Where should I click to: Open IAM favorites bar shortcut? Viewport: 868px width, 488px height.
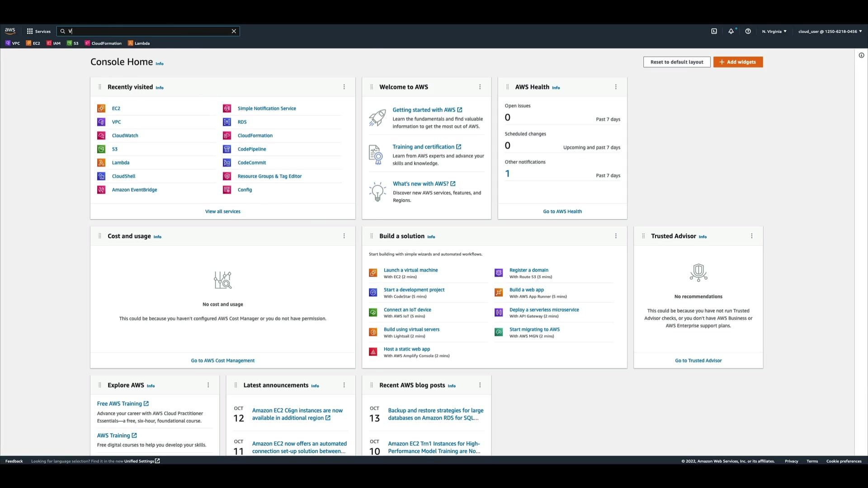click(x=53, y=43)
